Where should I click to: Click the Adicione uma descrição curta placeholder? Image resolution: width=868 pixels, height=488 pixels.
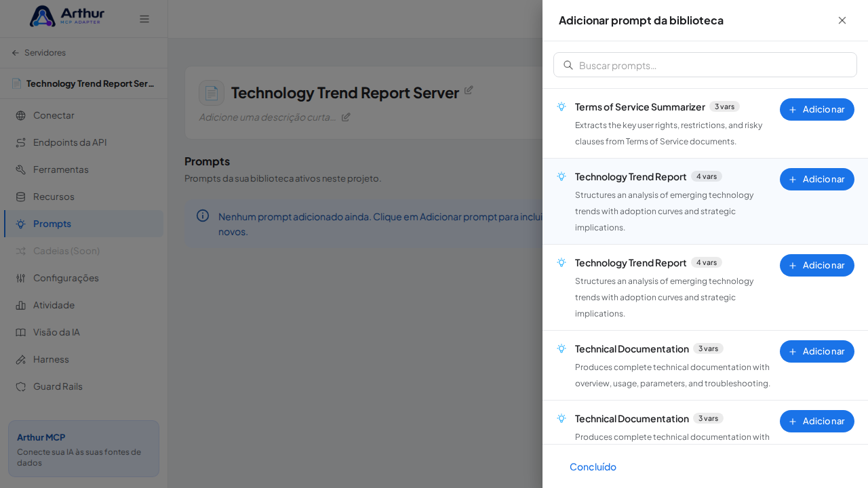pyautogui.click(x=267, y=117)
